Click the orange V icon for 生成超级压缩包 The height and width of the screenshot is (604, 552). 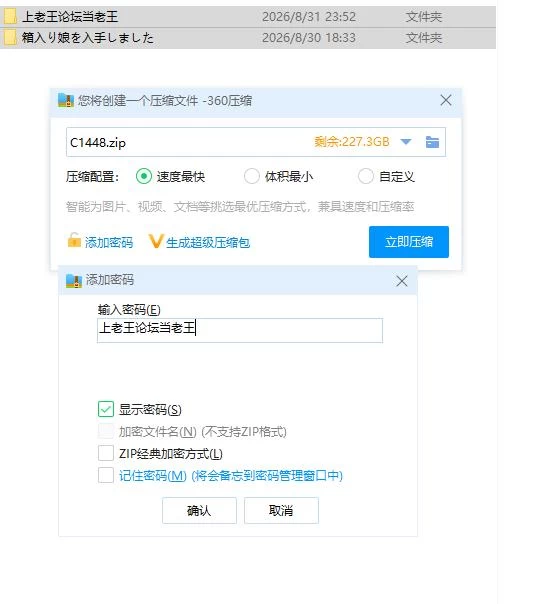[x=156, y=242]
